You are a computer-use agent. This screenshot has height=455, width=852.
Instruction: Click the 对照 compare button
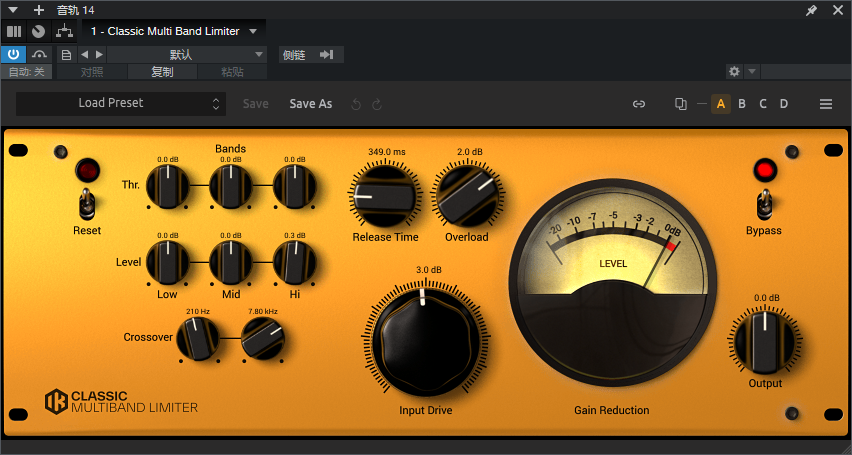tap(92, 72)
